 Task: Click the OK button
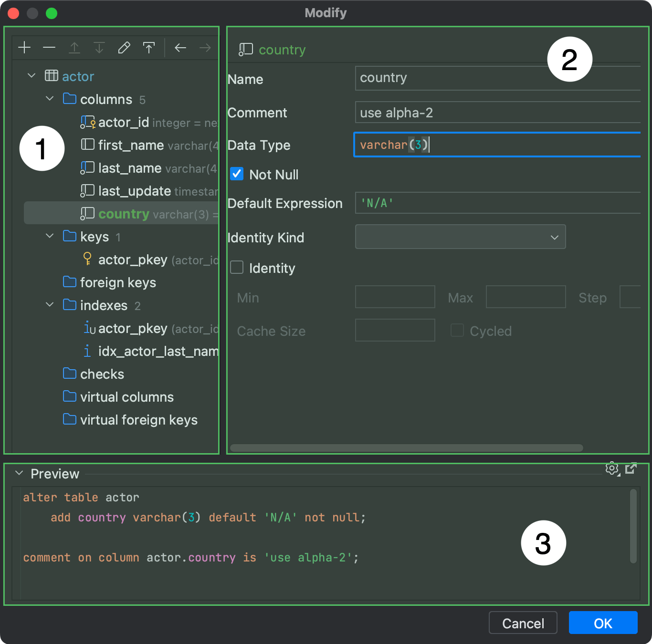pos(602,623)
